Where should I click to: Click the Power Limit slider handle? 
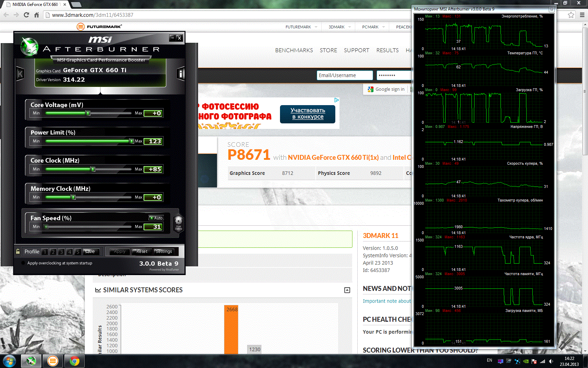132,141
